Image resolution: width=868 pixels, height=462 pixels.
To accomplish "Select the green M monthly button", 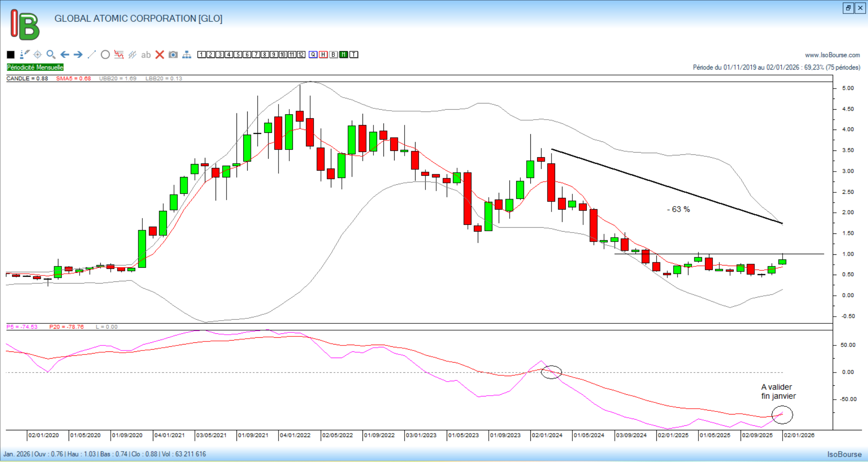I will coord(344,55).
